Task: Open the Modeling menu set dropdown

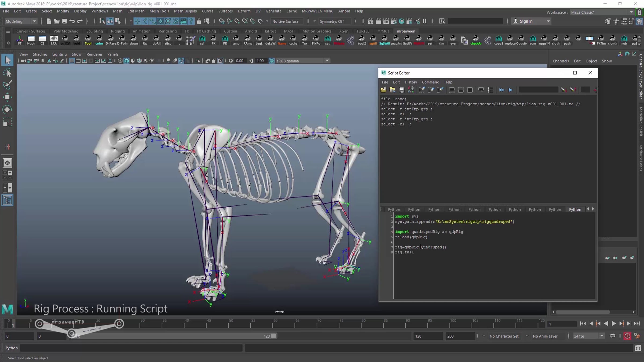Action: pyautogui.click(x=20, y=21)
